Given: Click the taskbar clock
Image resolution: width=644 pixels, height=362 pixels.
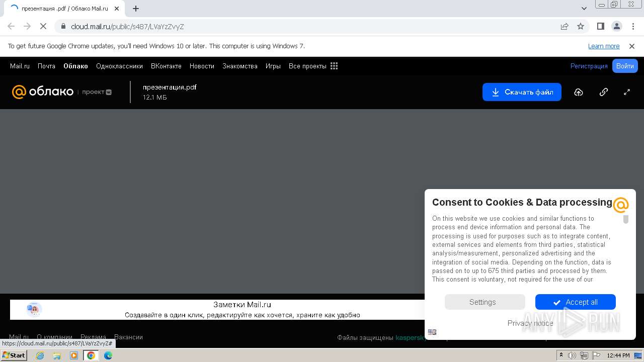Looking at the screenshot, I should point(618,355).
